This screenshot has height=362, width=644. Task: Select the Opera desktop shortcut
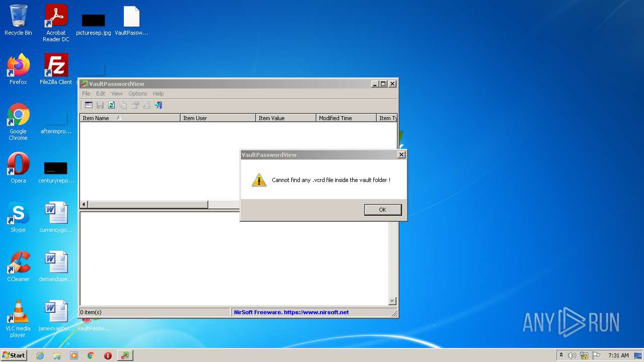(18, 168)
